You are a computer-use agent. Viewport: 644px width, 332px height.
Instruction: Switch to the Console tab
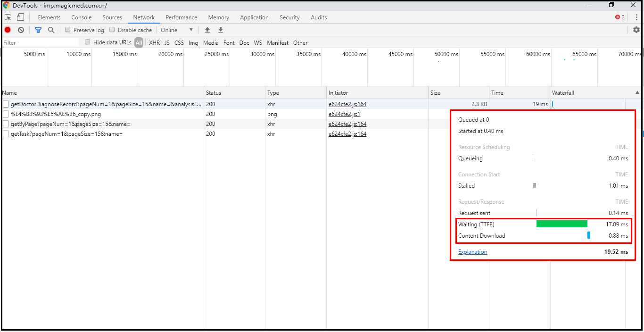pos(82,17)
